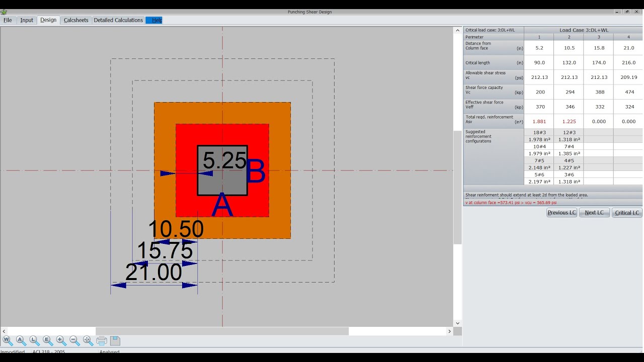
Task: Print the drawing using the printer icon
Action: [x=102, y=341]
